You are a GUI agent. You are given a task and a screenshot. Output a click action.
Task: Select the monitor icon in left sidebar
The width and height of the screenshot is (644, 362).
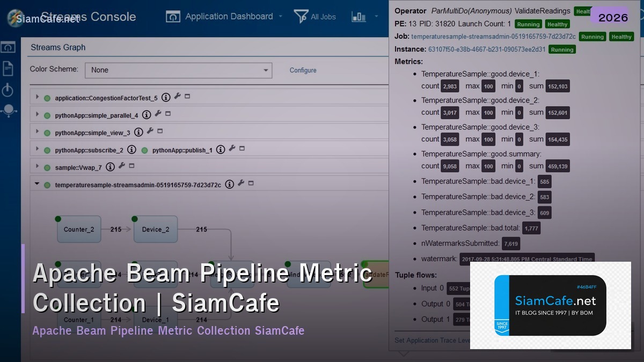(x=8, y=47)
